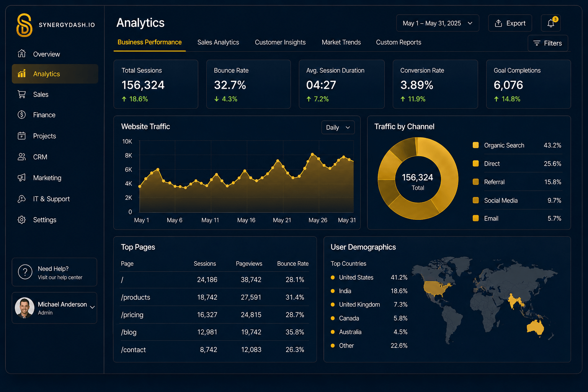Click the Goal Completions card
Image resolution: width=588 pixels, height=392 pixels.
528,84
